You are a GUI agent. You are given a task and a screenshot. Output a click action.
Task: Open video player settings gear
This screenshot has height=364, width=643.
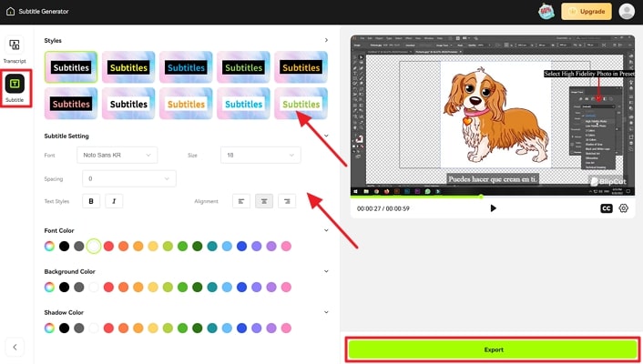click(623, 208)
